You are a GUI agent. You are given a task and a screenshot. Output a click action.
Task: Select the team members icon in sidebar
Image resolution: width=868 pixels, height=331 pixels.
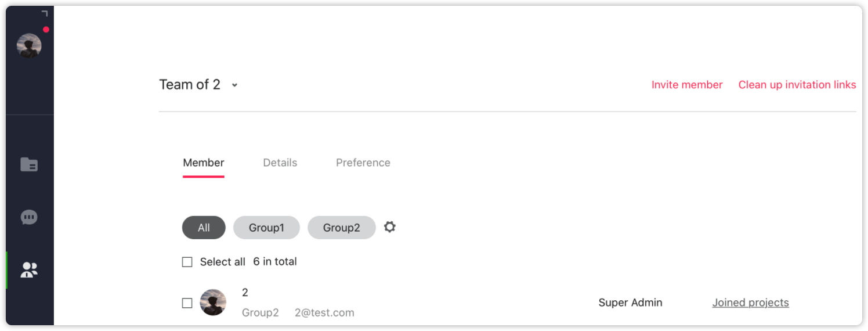(x=29, y=269)
